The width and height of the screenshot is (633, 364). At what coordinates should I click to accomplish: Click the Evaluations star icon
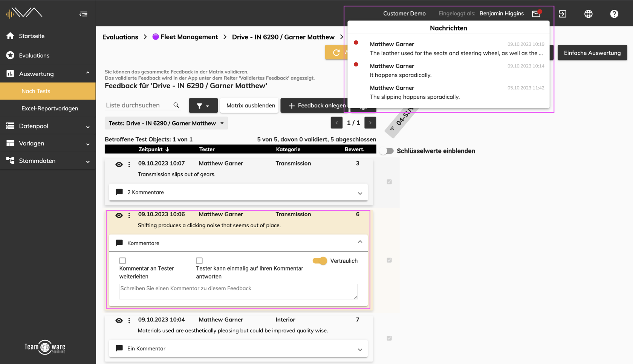click(x=10, y=55)
